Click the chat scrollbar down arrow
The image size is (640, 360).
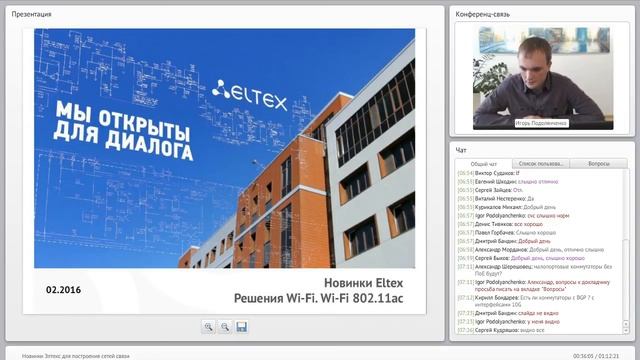pos(626,331)
